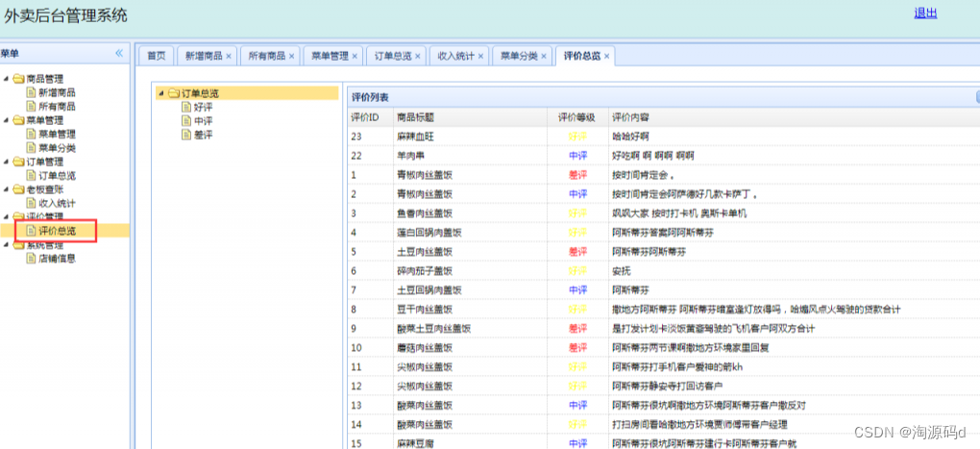980x449 pixels.
Task: Collapse the 评价管理 tree node
Action: coord(7,217)
